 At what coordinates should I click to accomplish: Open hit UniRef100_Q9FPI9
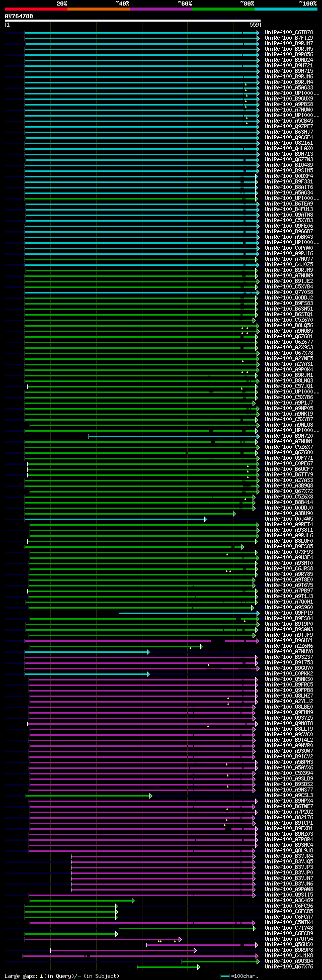coord(289,613)
